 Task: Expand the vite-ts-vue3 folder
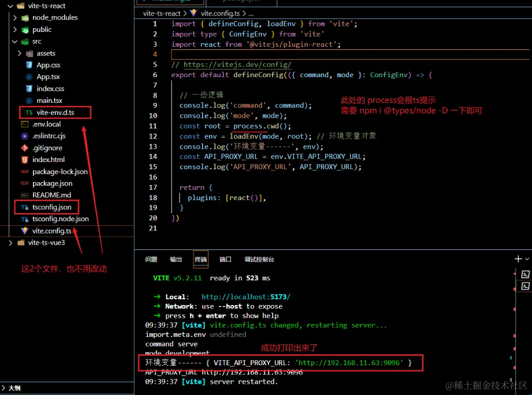click(10, 243)
